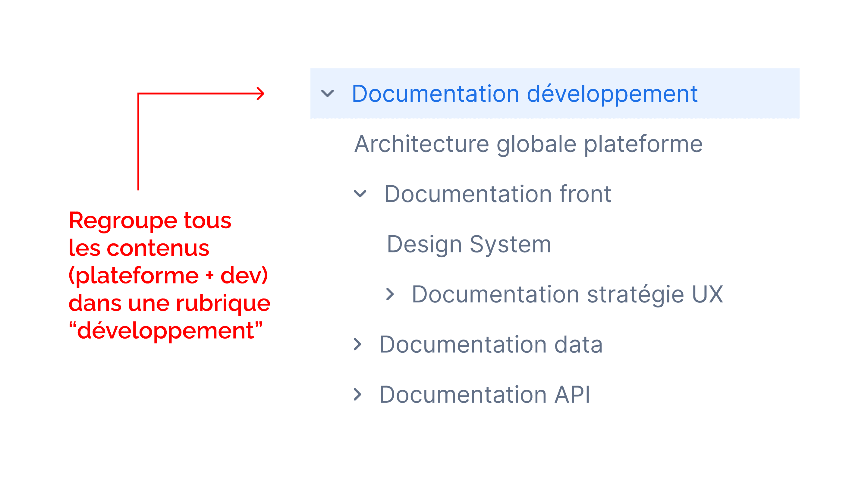868x488 pixels.
Task: Open the Documentation data item
Action: [491, 345]
